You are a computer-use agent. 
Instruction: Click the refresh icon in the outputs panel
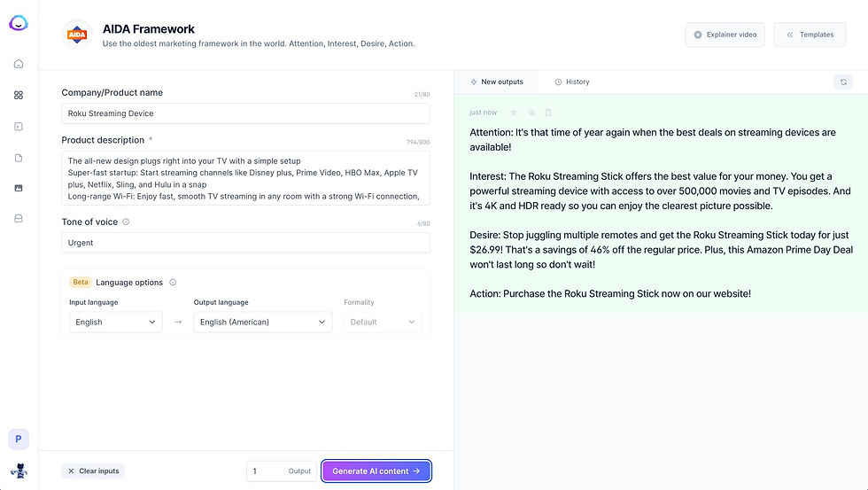[x=843, y=82]
